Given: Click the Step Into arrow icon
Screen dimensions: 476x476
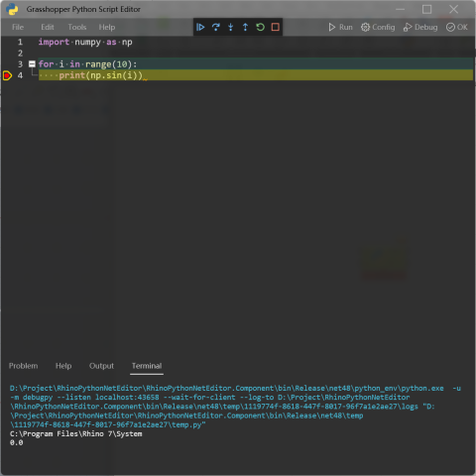Looking at the screenshot, I should coord(231,27).
